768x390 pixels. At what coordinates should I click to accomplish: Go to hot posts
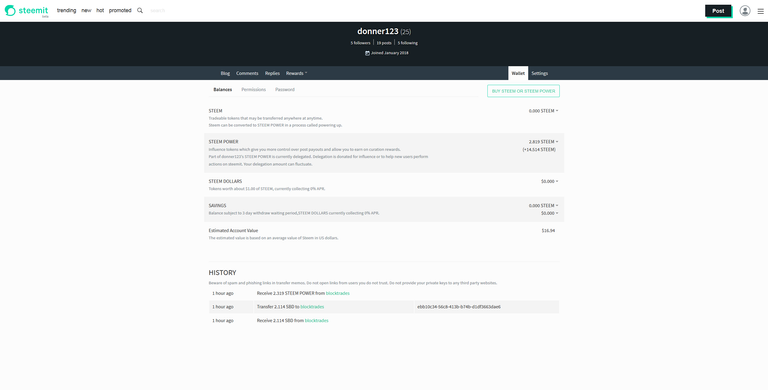click(100, 10)
